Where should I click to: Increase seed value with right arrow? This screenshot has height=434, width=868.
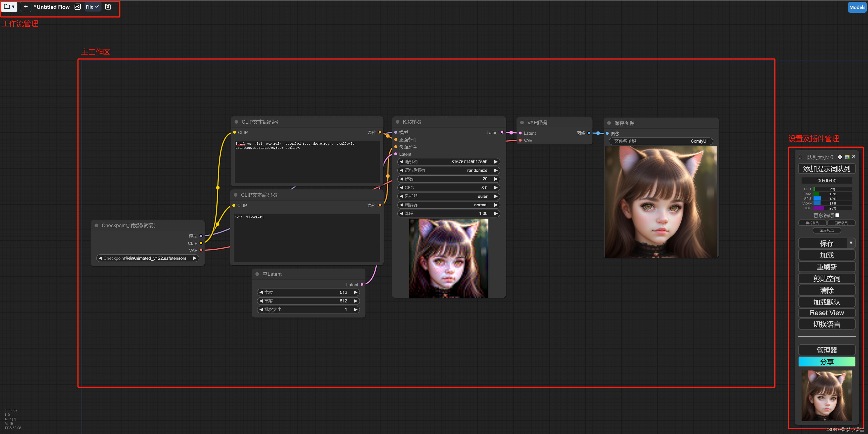click(x=496, y=162)
